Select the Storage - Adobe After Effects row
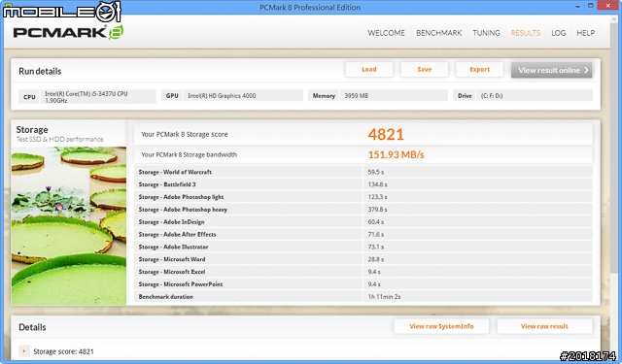The height and width of the screenshot is (364, 622). point(363,234)
